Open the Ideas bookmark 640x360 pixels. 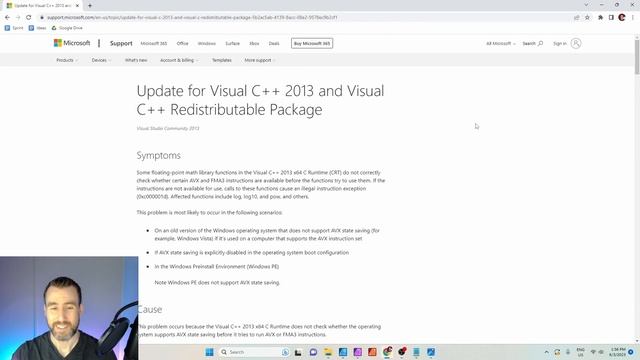point(38,28)
